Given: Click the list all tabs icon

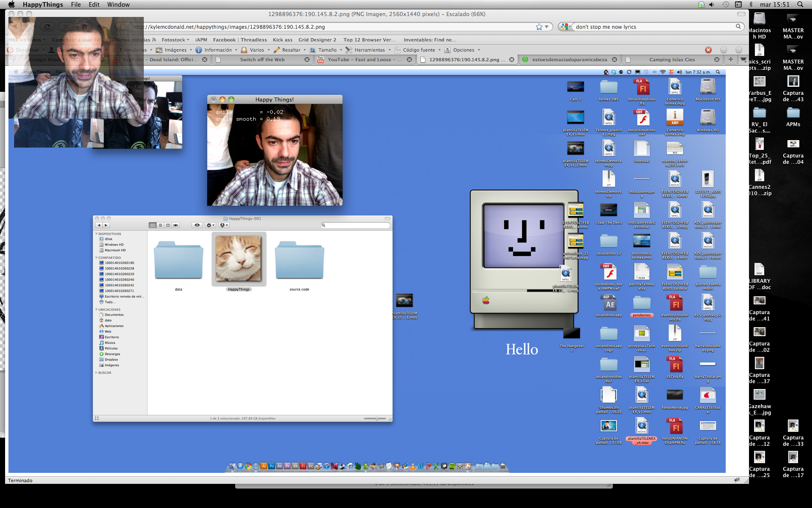Looking at the screenshot, I should coord(743,59).
